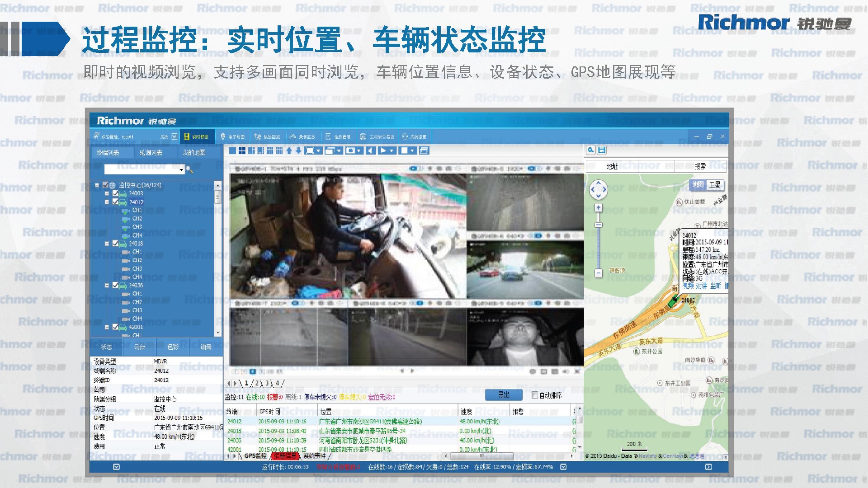This screenshot has height=488, width=868.
Task: Switch map to 卫星 satellite view
Action: (x=715, y=184)
